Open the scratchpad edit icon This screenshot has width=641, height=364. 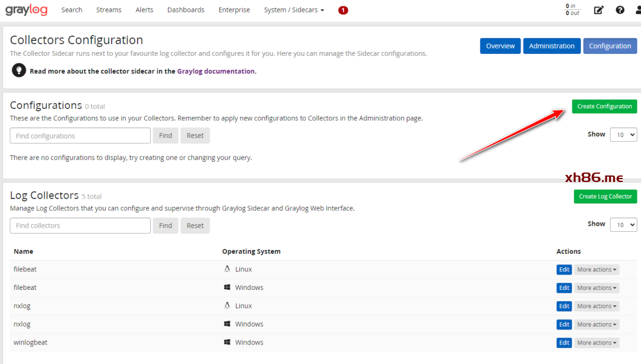pyautogui.click(x=598, y=10)
